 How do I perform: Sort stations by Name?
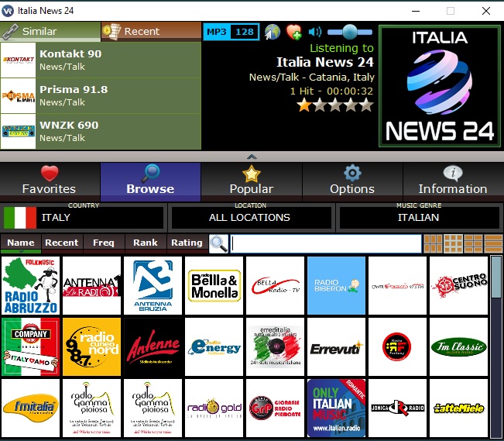click(21, 243)
